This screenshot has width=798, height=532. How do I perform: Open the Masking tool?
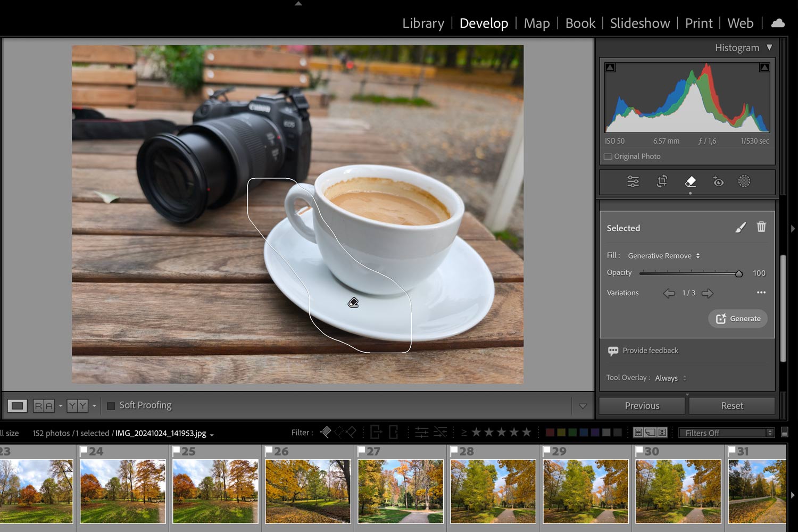click(x=744, y=182)
